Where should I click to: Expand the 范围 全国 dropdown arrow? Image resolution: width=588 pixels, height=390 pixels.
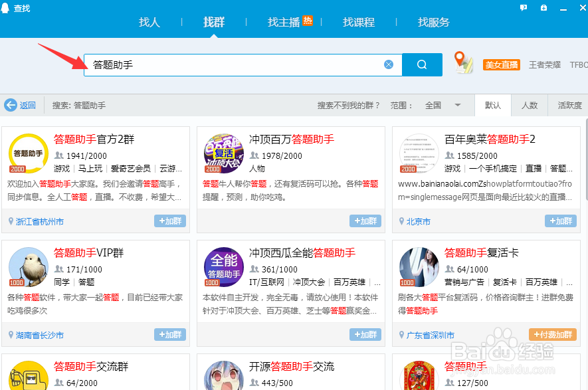click(458, 106)
